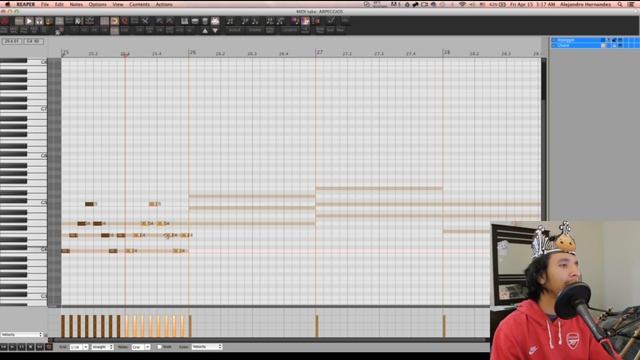Screen dimensions: 640x360
Task: Click the down triangle toolbar button
Action: click(215, 31)
